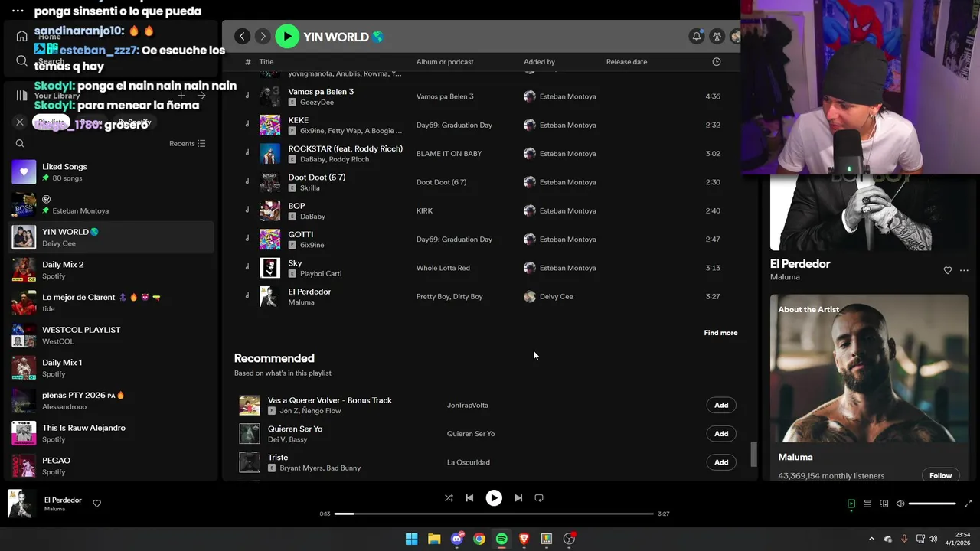Open the playback Queue icon

click(867, 504)
